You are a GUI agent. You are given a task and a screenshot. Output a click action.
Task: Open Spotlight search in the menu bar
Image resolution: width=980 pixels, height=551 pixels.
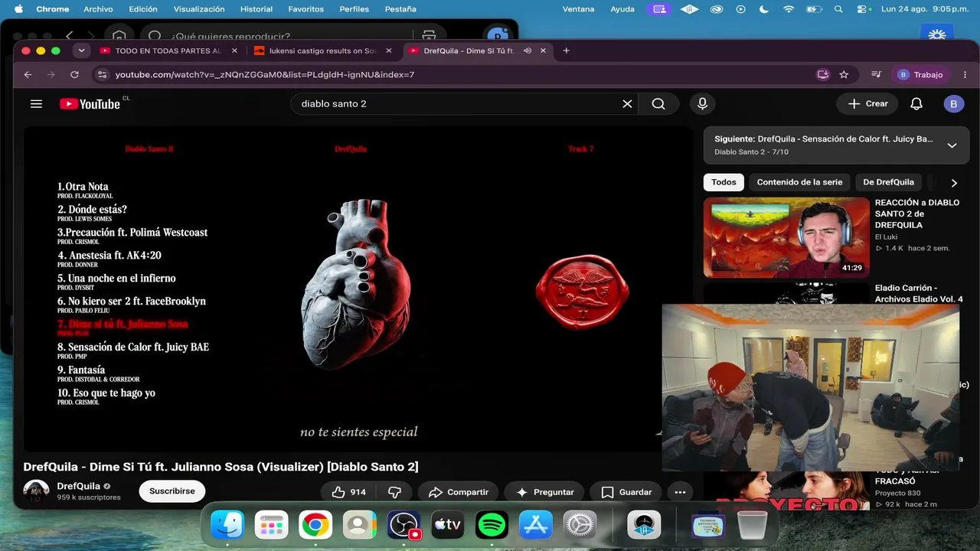coord(838,9)
